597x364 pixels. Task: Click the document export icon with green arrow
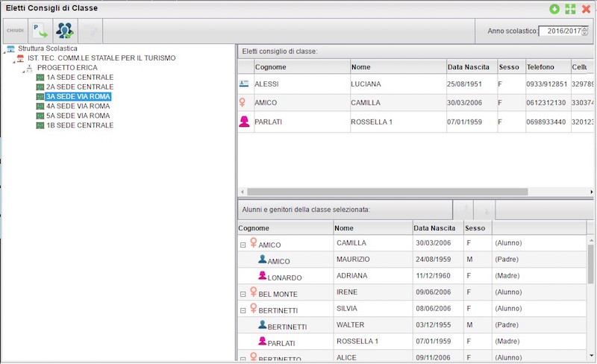[x=40, y=31]
